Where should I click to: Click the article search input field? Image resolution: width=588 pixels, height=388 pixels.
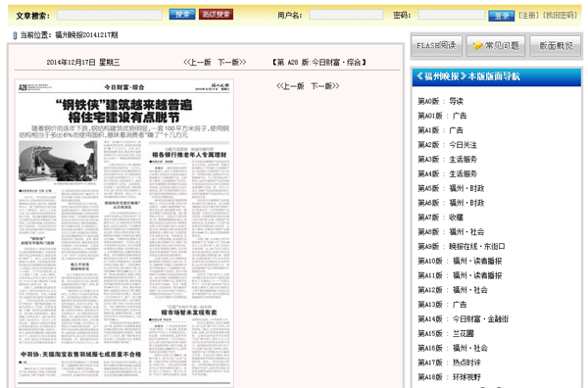point(110,15)
